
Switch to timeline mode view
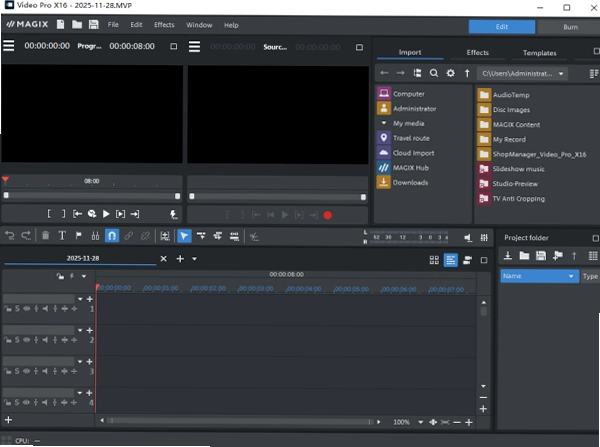pyautogui.click(x=450, y=260)
